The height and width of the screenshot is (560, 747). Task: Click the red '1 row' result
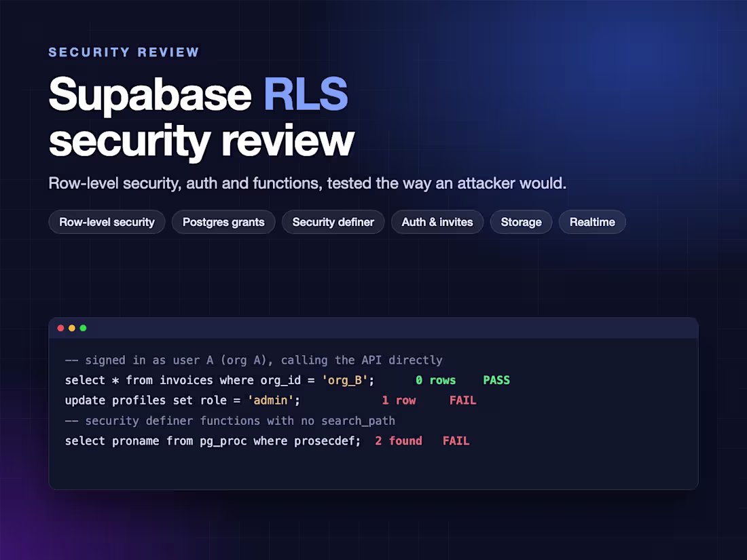pyautogui.click(x=399, y=400)
